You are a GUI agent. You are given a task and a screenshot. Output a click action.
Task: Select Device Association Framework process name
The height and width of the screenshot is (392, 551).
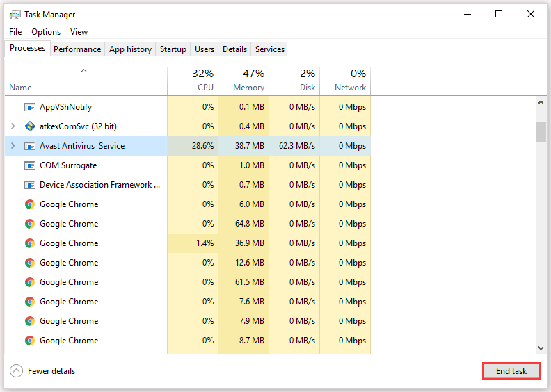99,185
